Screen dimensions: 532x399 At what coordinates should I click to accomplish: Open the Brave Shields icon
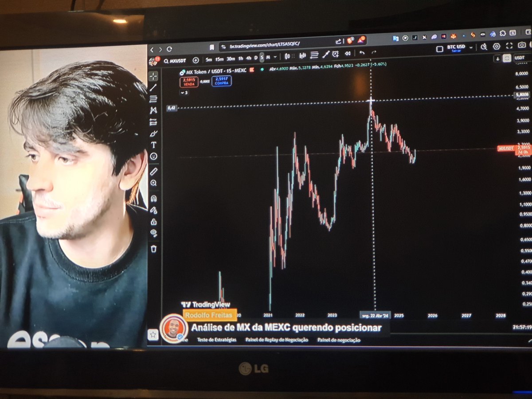(x=350, y=40)
